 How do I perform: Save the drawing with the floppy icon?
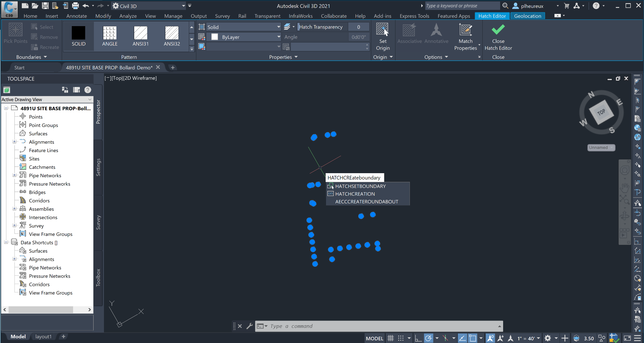[x=45, y=6]
